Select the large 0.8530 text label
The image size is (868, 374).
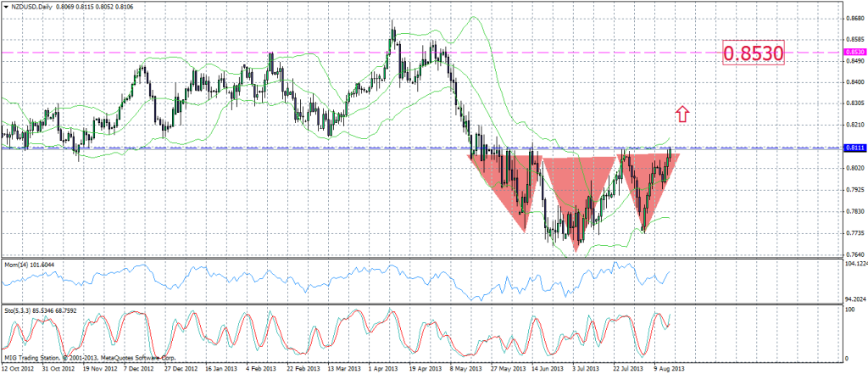(x=752, y=53)
